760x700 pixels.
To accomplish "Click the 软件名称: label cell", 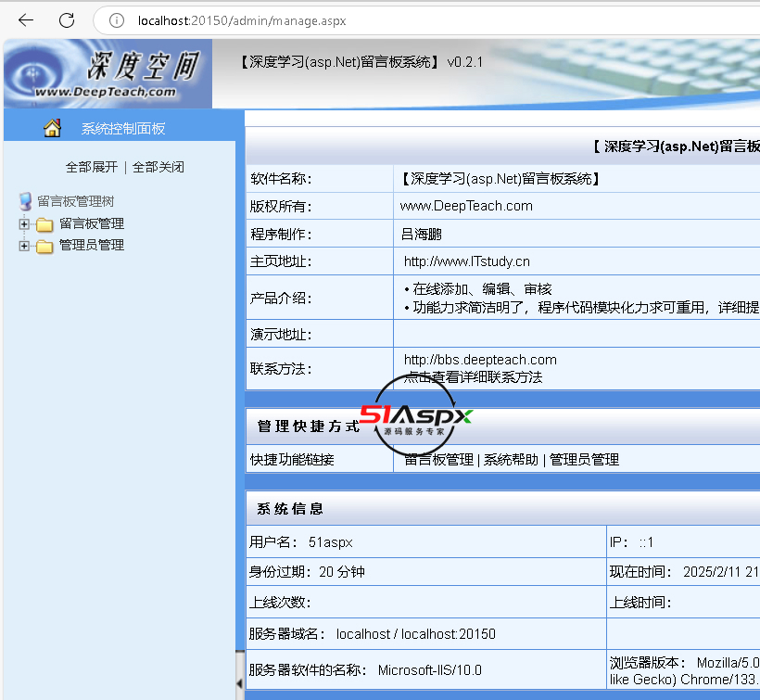I will [x=320, y=179].
